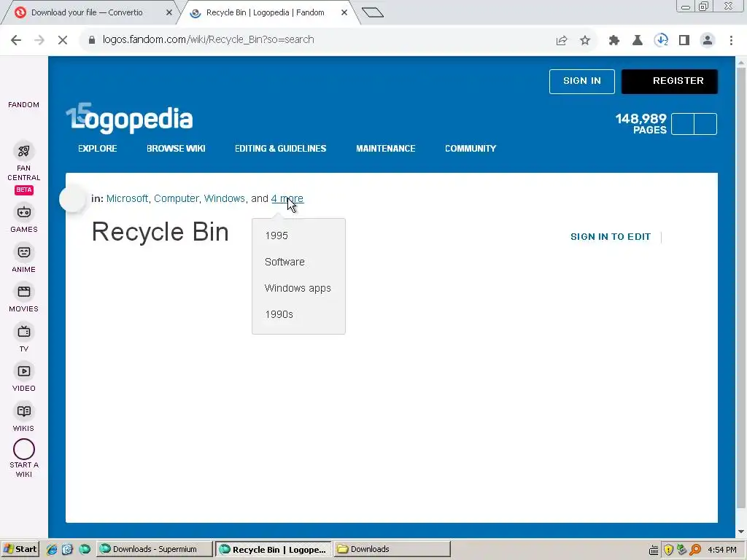Select Software category in dropdown
747x560 pixels.
pos(285,262)
